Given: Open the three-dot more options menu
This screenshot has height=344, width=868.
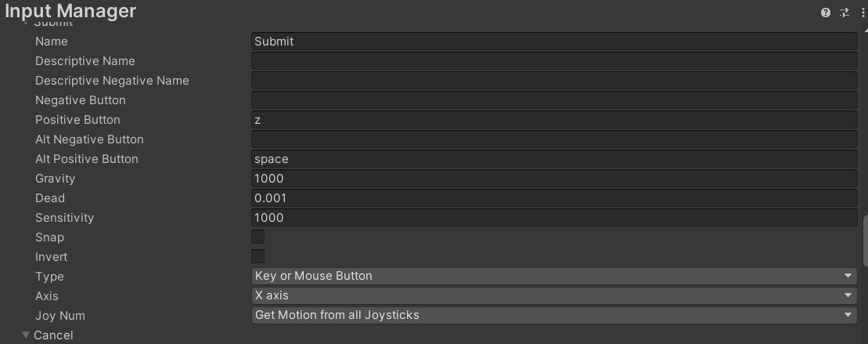Looking at the screenshot, I should (x=863, y=13).
